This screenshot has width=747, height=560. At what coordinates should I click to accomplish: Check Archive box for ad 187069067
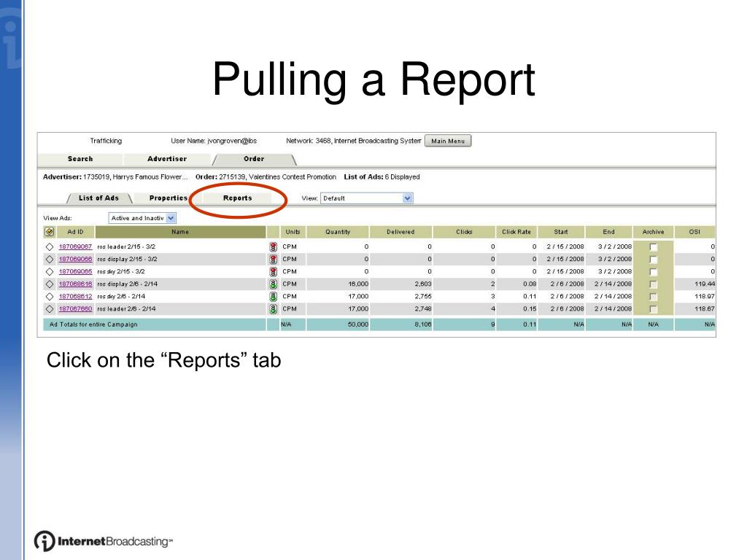[x=653, y=246]
